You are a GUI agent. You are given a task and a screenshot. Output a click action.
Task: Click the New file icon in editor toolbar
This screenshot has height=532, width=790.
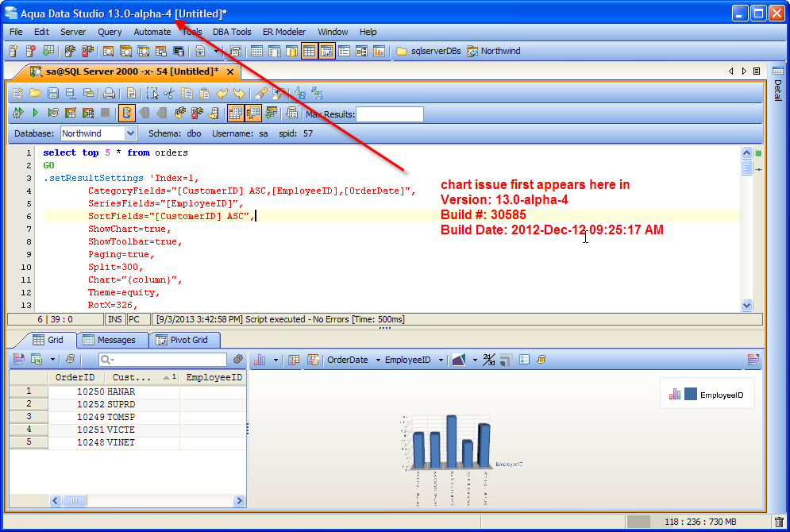17,93
